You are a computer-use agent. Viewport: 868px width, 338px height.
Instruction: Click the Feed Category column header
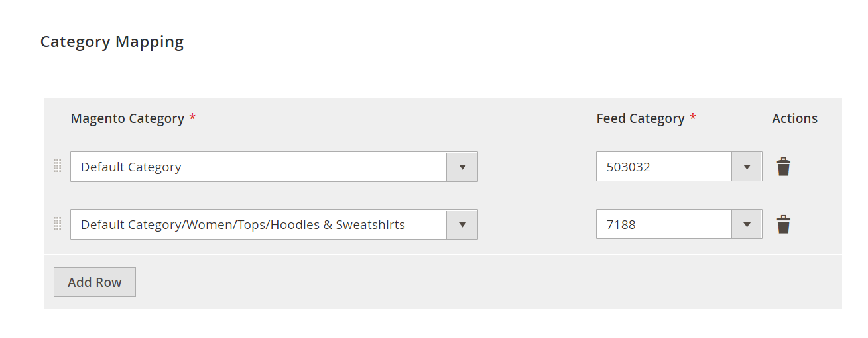pyautogui.click(x=641, y=118)
